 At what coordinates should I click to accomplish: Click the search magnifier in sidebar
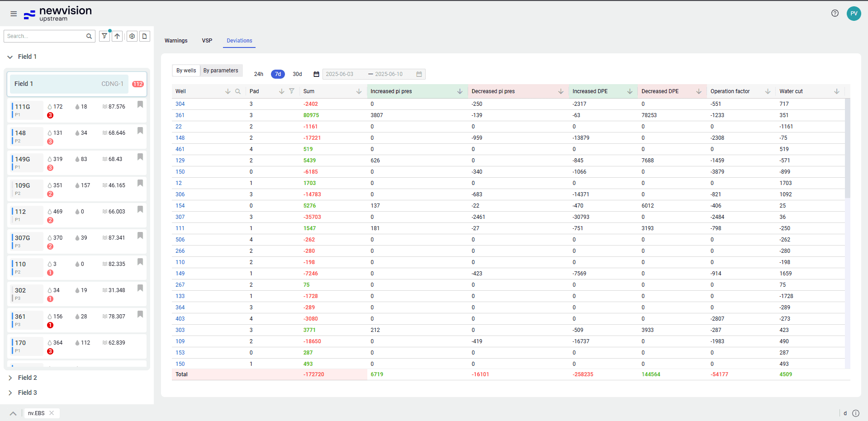click(89, 36)
